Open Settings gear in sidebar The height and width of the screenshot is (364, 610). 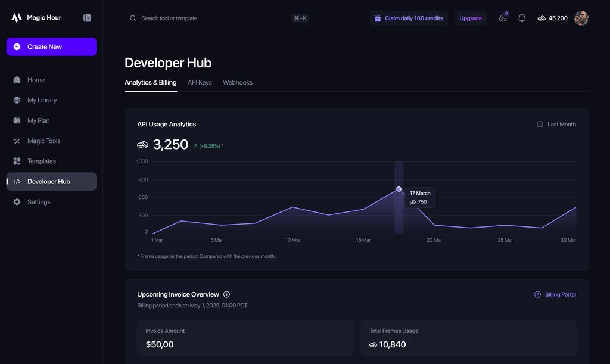[x=17, y=202]
